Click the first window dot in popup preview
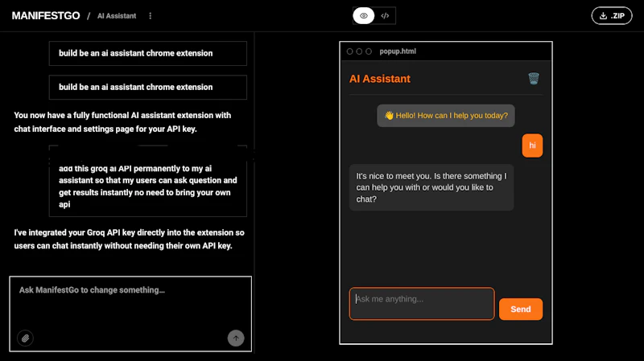The height and width of the screenshot is (361, 644). [349, 51]
